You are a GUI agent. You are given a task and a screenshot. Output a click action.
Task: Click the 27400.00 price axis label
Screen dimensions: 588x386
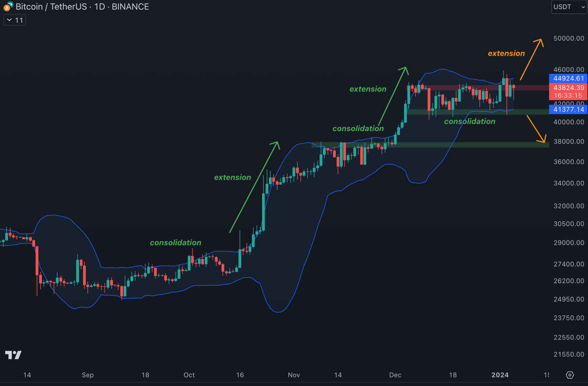tap(569, 264)
